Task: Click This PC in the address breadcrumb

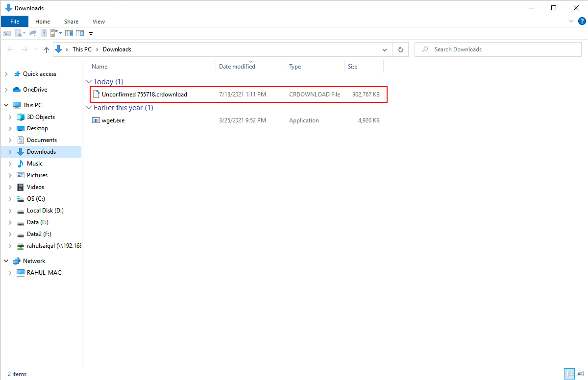Action: [82, 49]
